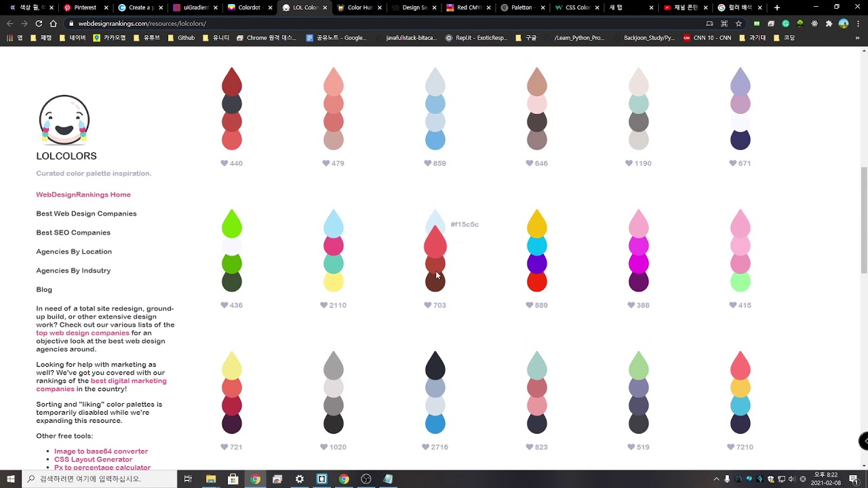Open Image to base64 converter tool
The image size is (868, 488).
[101, 451]
